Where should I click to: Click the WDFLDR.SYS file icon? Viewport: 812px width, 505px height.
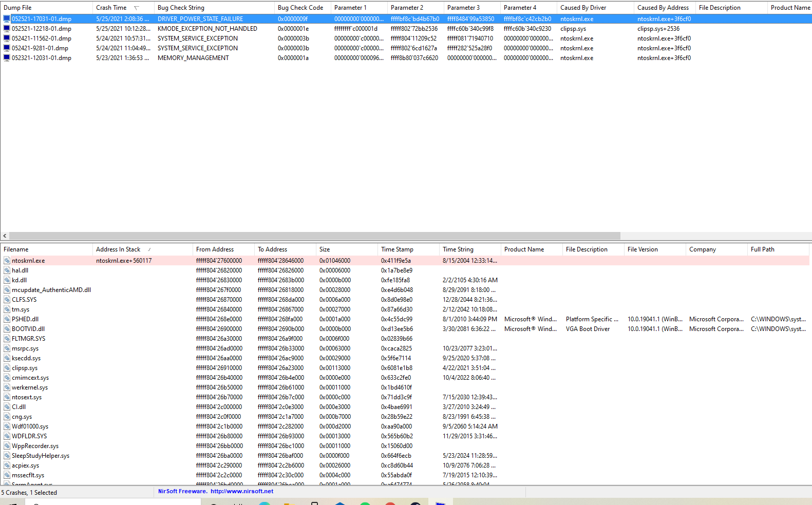7,436
